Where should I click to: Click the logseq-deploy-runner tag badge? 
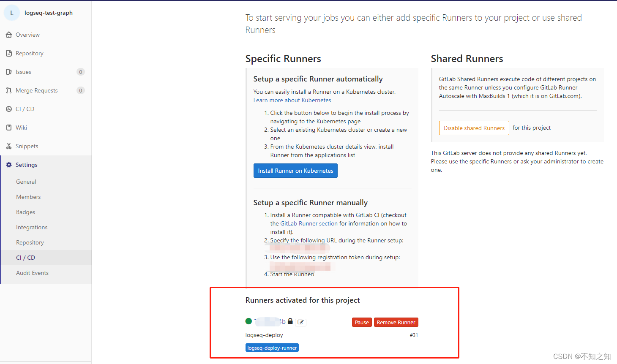272,348
